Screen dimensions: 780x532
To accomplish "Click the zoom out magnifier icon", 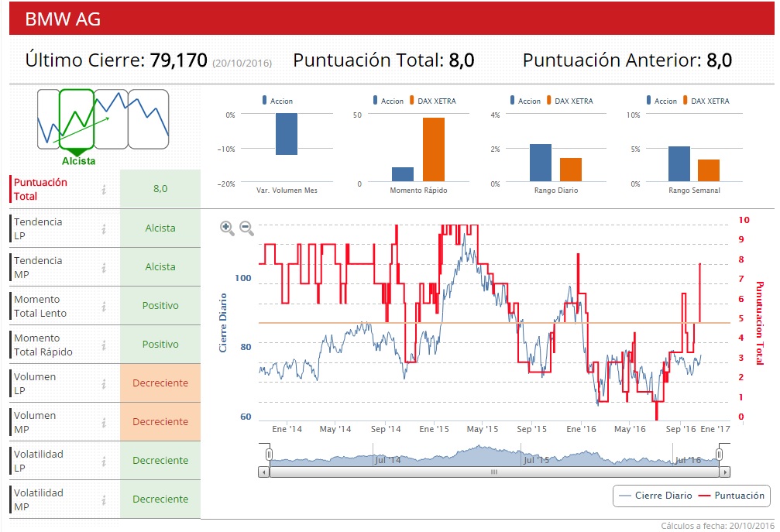I will click(x=246, y=228).
